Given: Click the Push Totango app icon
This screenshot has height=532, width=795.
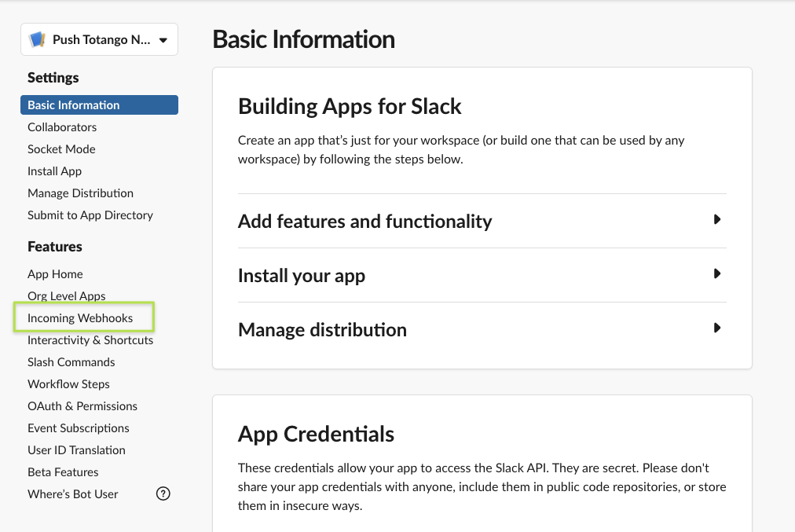Looking at the screenshot, I should (x=38, y=39).
